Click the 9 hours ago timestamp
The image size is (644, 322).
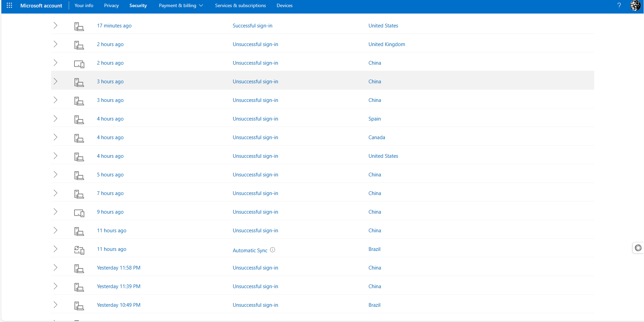tap(110, 212)
